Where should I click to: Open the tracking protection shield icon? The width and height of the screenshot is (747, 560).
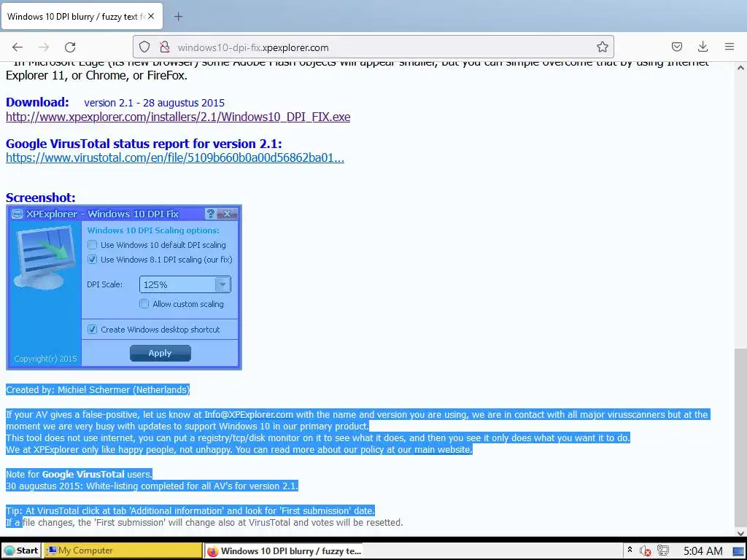[x=144, y=47]
